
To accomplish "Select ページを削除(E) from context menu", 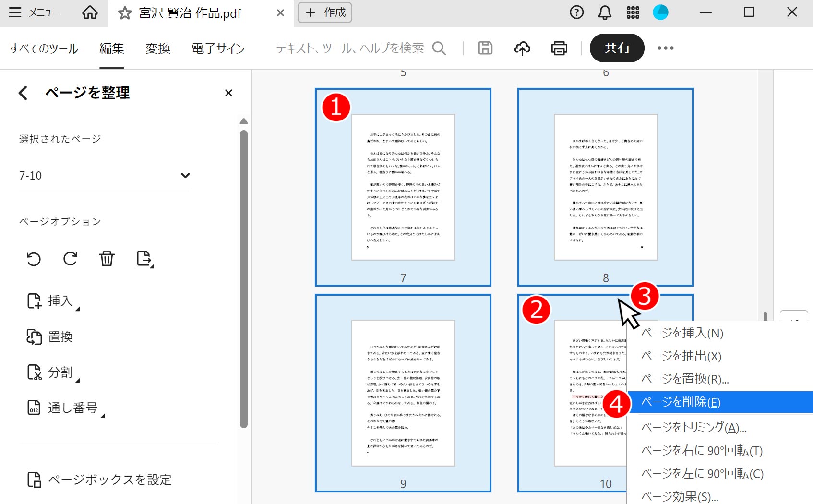I will tap(681, 402).
